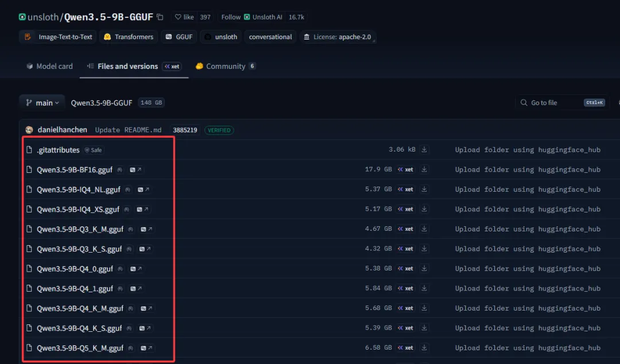The width and height of the screenshot is (620, 364).
Task: Switch to the Model card tab
Action: 49,66
